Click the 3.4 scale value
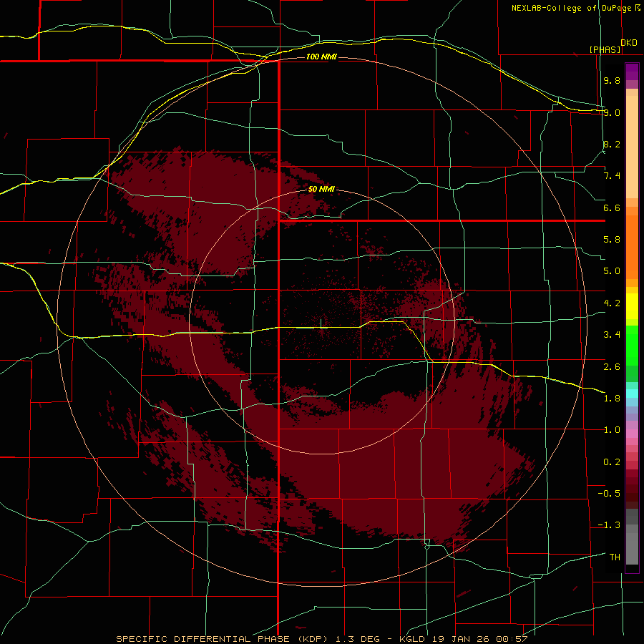Image resolution: width=644 pixels, height=644 pixels. (612, 335)
